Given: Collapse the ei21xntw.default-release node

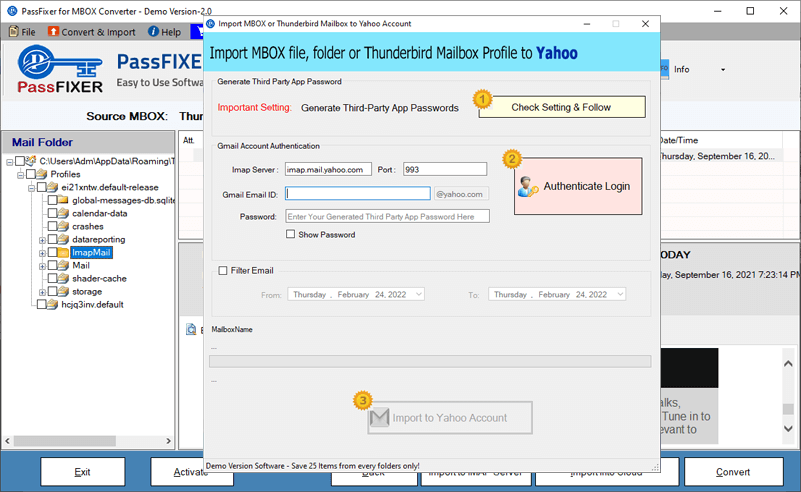Looking at the screenshot, I should (31, 188).
